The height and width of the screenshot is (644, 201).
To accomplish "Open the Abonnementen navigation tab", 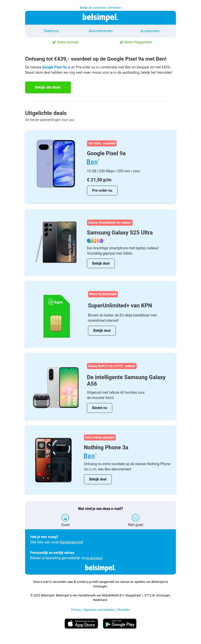I will tap(100, 31).
